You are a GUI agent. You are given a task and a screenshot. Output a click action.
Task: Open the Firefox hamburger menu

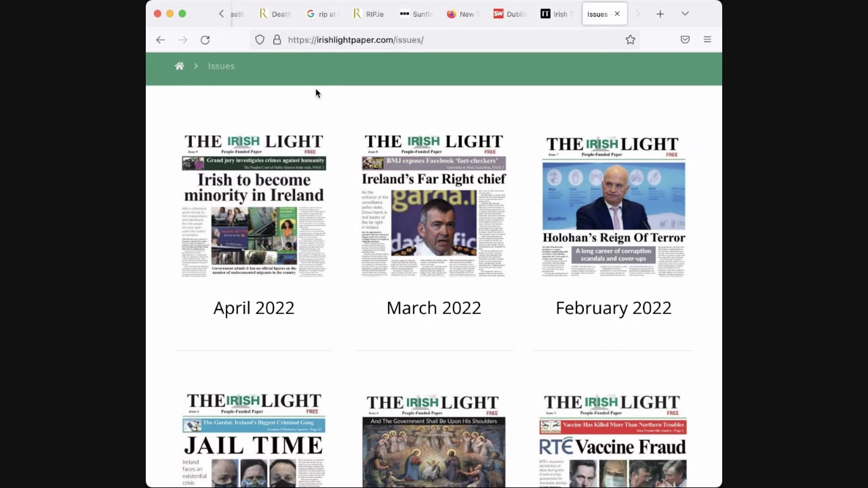(x=707, y=40)
